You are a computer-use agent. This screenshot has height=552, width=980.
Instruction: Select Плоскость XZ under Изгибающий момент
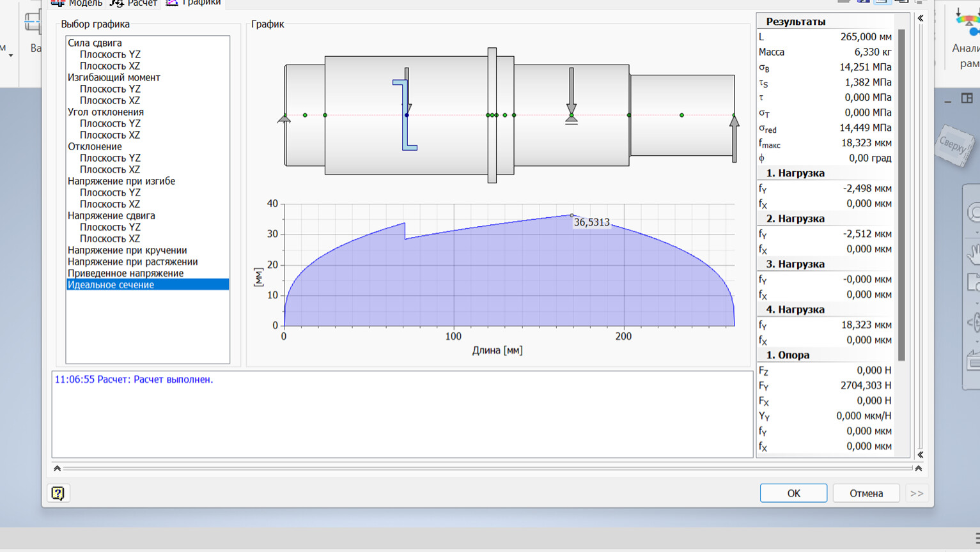[x=110, y=100]
